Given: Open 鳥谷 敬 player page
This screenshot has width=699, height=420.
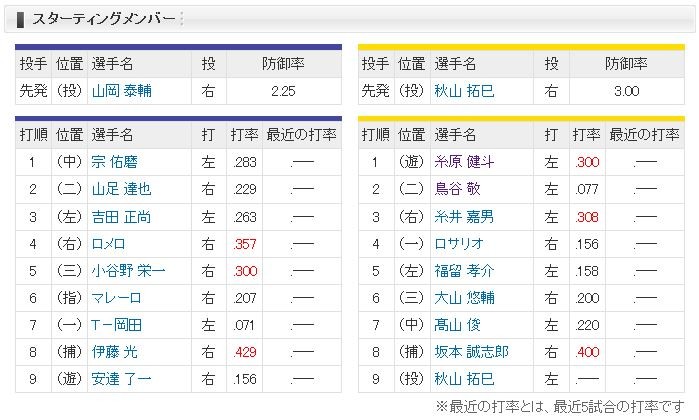Looking at the screenshot, I should click(x=460, y=188).
